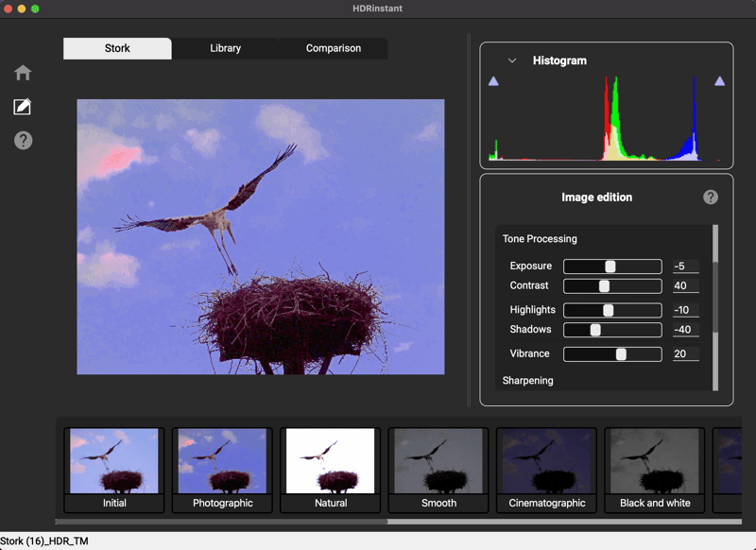This screenshot has height=550, width=756.
Task: Click the Home icon in the left sidebar
Action: 23,73
